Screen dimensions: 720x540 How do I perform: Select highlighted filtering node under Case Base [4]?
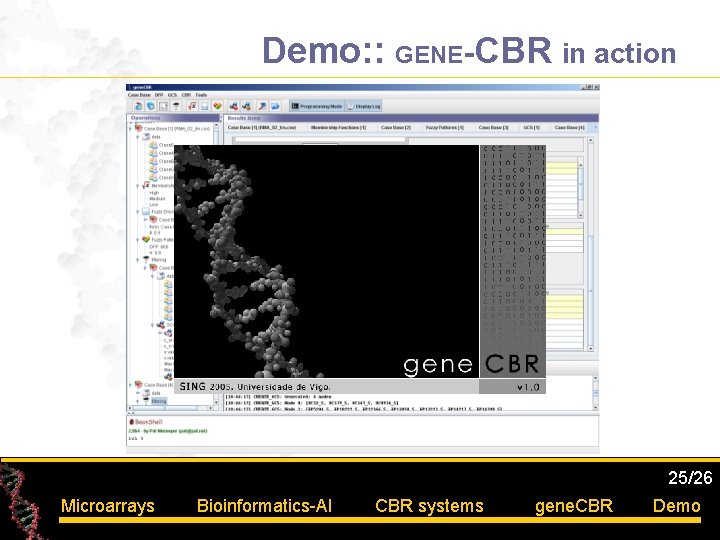point(159,401)
